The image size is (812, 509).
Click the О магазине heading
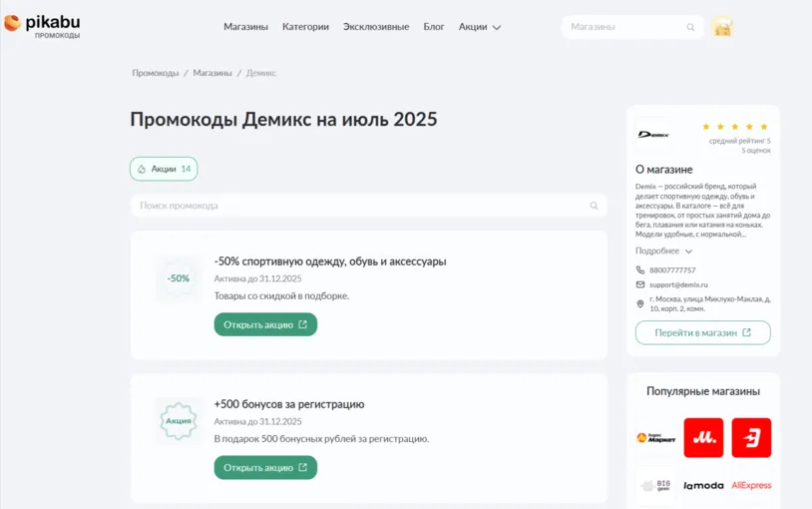[664, 170]
